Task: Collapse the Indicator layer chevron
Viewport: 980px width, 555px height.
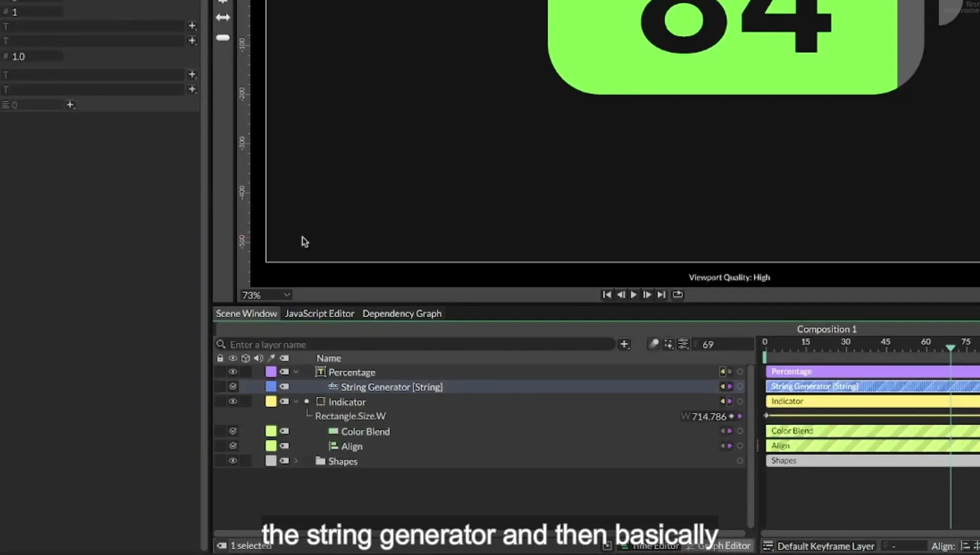Action: (296, 401)
